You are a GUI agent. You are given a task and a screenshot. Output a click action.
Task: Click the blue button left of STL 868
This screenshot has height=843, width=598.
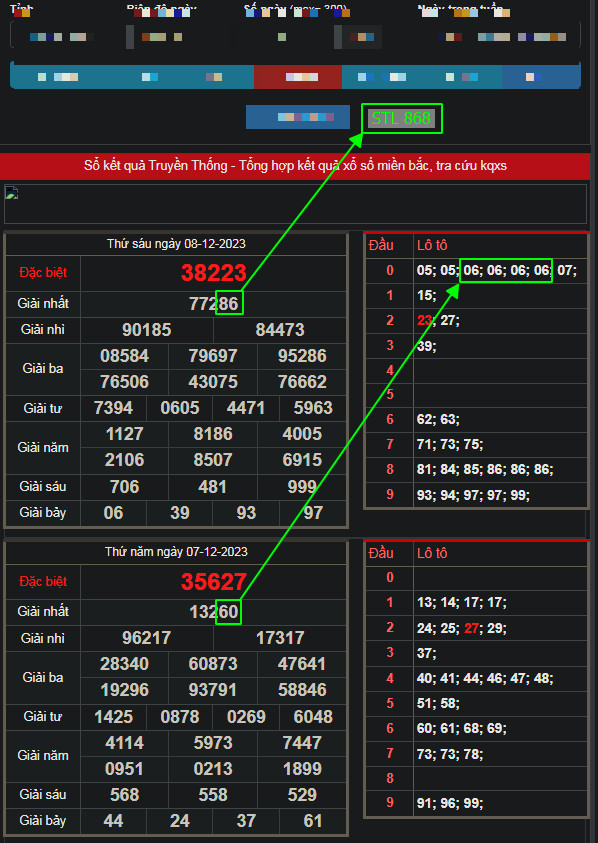tap(298, 117)
